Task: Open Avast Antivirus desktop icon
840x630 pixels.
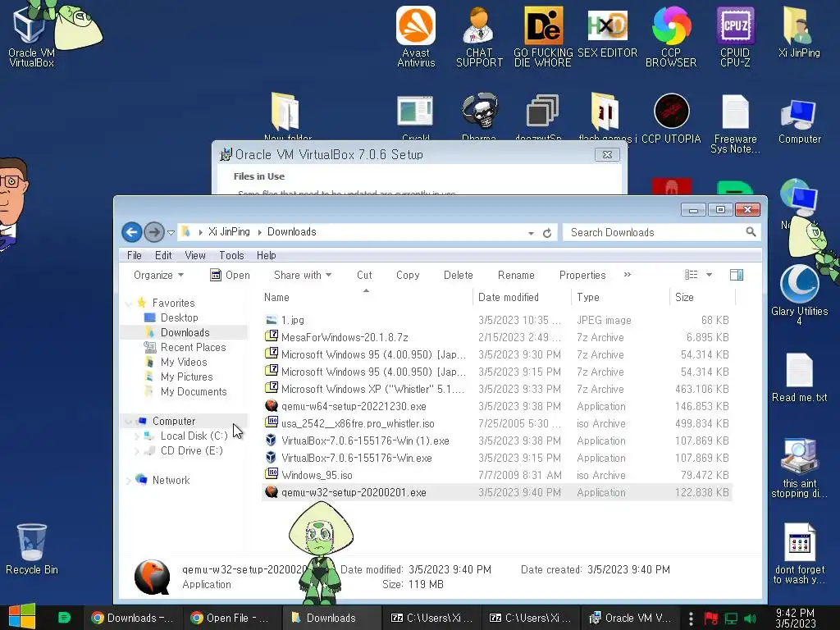Action: tap(416, 36)
